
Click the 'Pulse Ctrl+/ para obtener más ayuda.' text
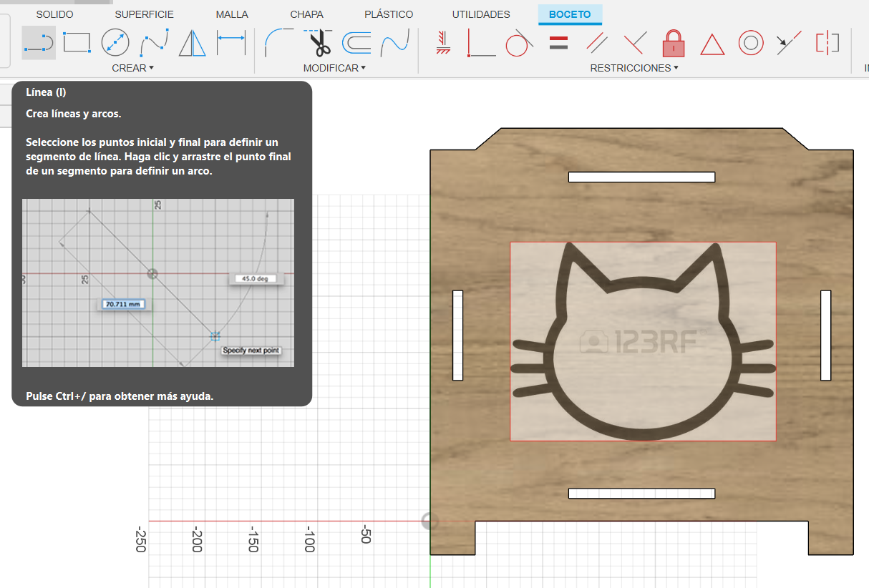pyautogui.click(x=120, y=396)
